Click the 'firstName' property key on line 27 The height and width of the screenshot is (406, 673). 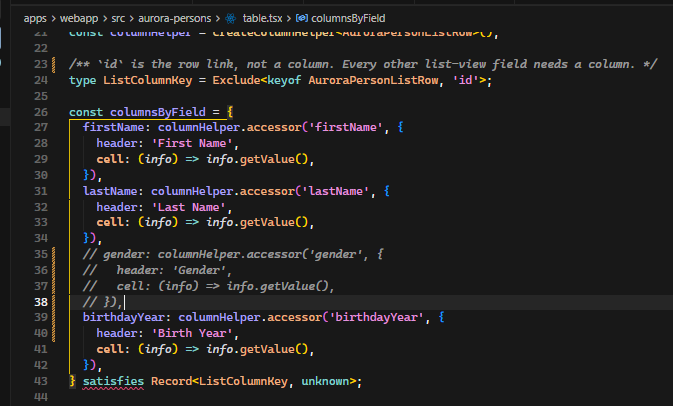point(113,127)
